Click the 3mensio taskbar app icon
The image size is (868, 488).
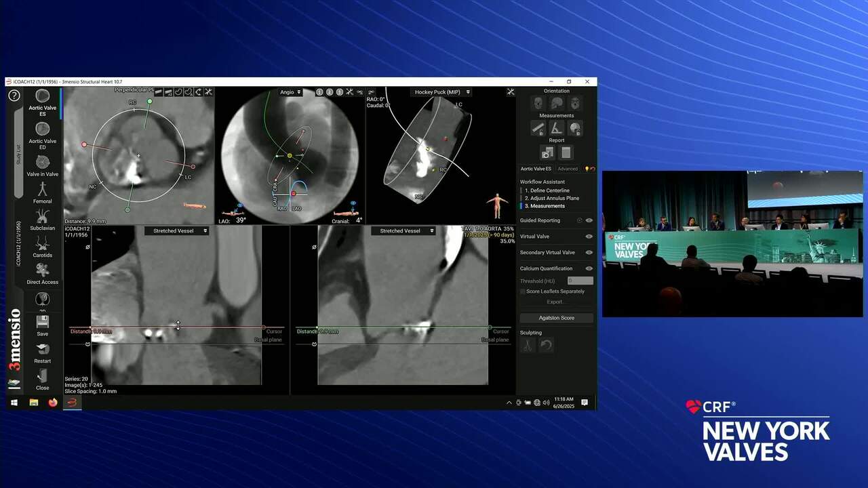click(72, 403)
